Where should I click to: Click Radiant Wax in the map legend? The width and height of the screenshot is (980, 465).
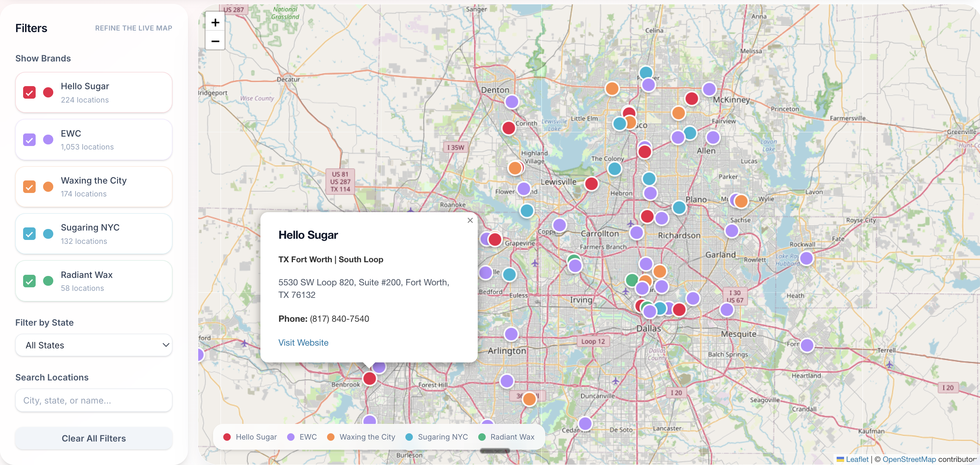point(506,437)
